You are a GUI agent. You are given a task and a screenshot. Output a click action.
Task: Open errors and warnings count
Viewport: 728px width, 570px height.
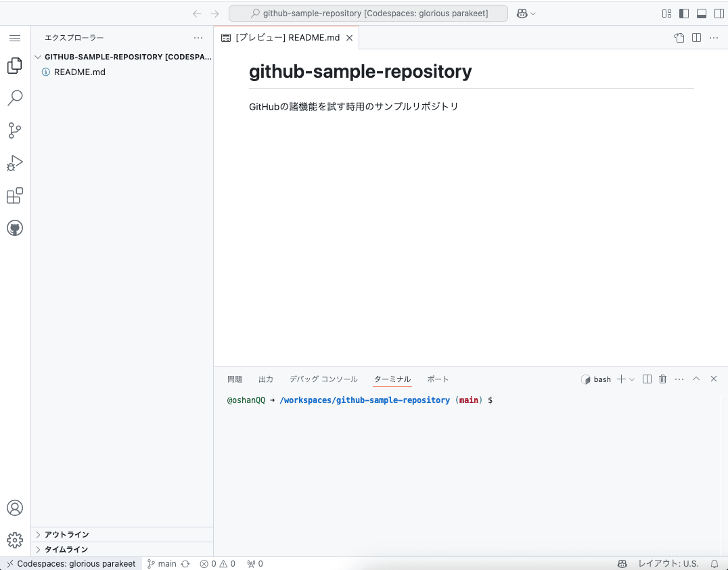pyautogui.click(x=218, y=563)
